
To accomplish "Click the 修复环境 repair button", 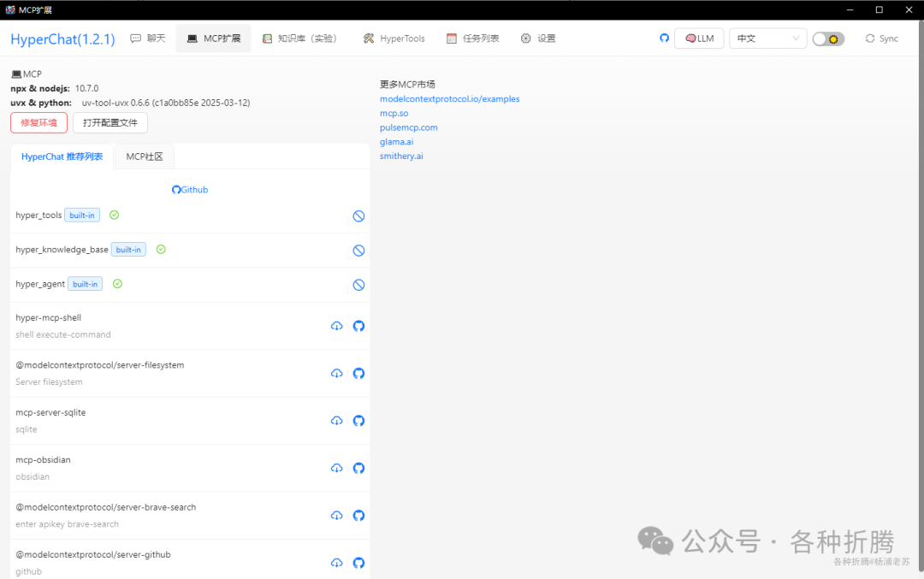I will (x=38, y=122).
